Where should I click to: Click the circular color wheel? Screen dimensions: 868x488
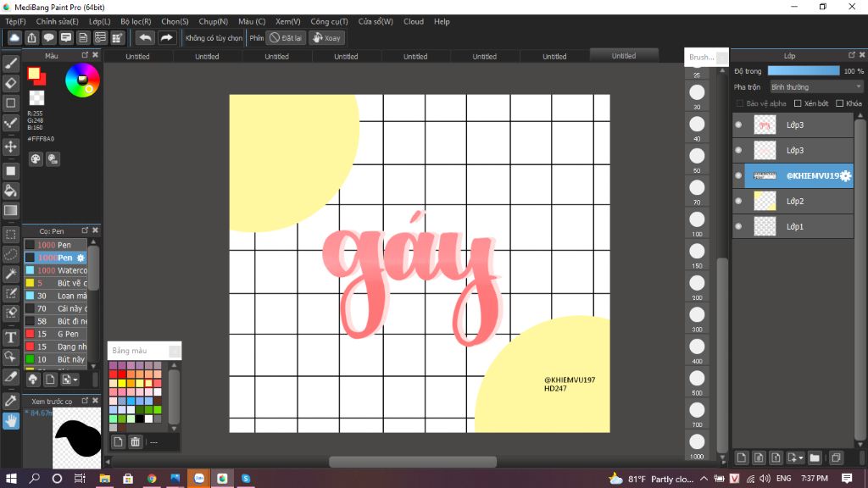click(82, 80)
